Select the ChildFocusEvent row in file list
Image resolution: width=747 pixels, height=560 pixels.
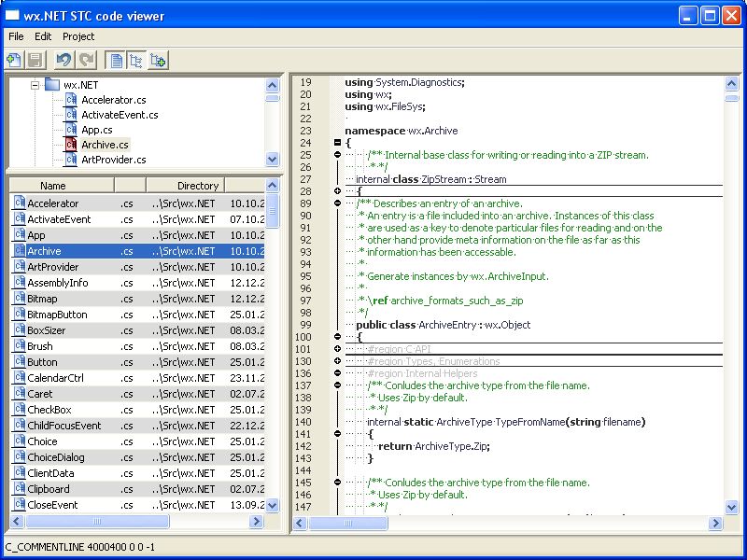[137, 426]
